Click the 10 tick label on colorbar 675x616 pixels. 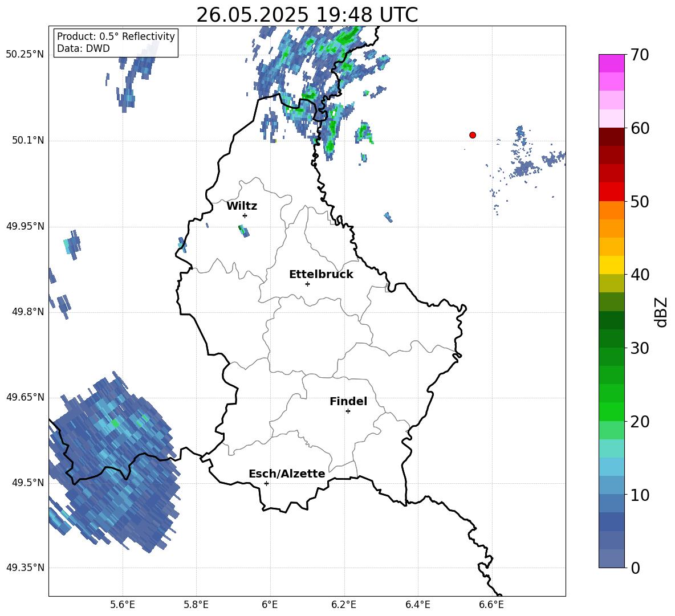(640, 495)
